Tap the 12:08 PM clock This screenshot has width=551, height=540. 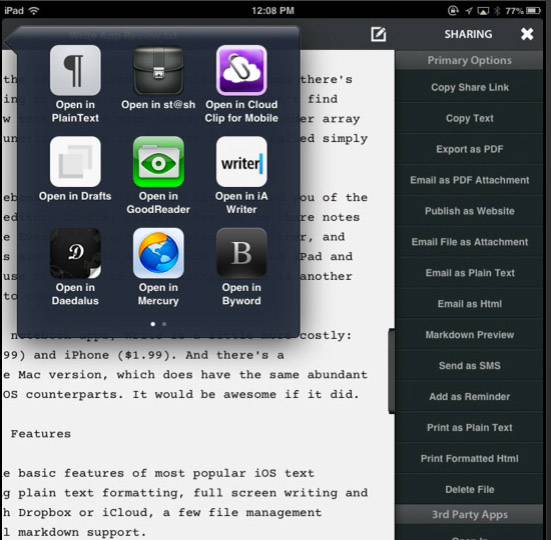pos(273,11)
